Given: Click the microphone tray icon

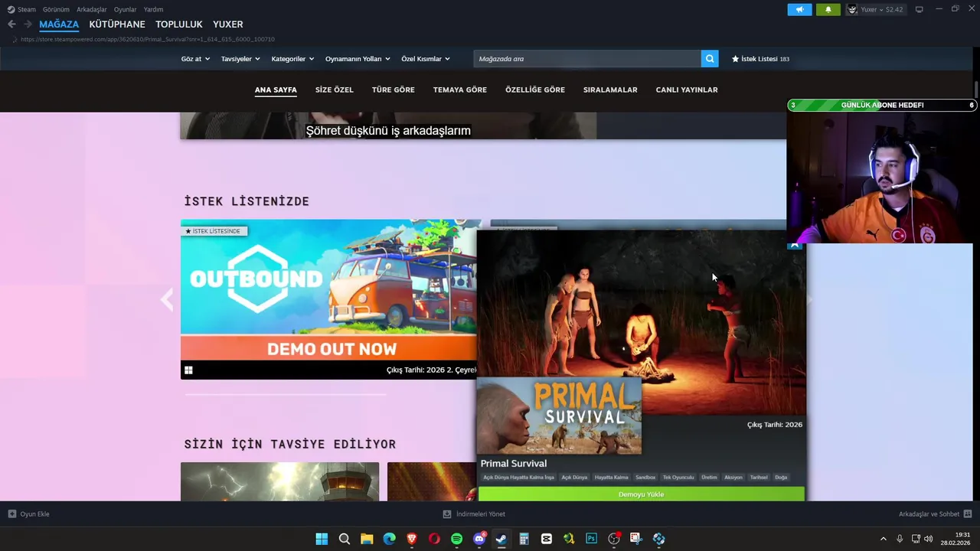Looking at the screenshot, I should [x=900, y=539].
